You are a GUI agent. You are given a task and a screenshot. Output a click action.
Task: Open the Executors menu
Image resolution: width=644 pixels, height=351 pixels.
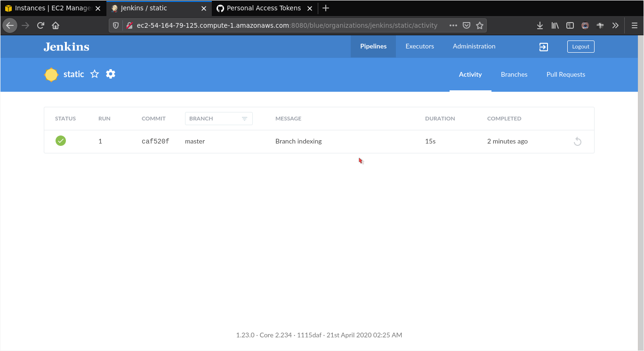[x=420, y=46]
